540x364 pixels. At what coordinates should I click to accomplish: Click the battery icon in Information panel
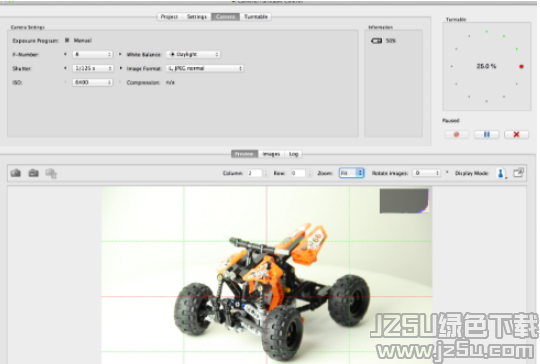pyautogui.click(x=376, y=41)
